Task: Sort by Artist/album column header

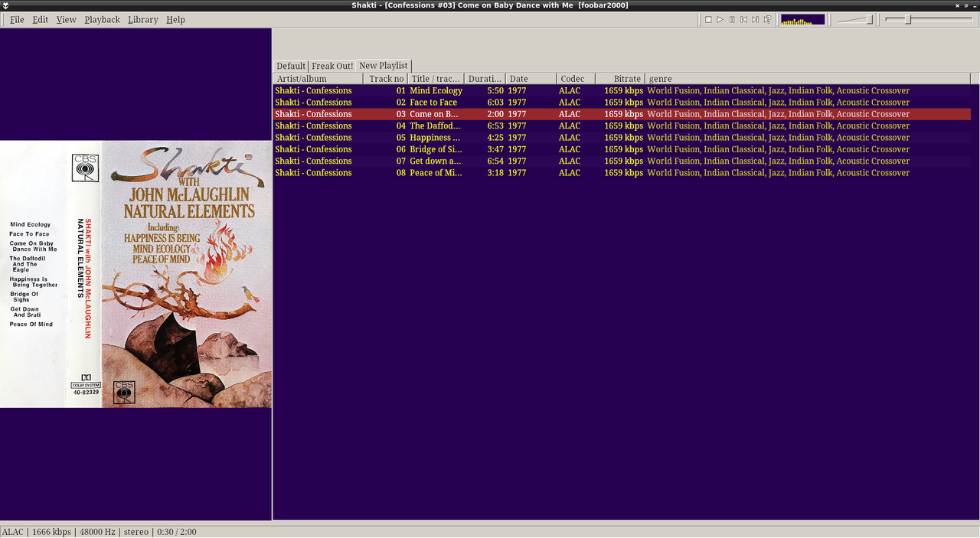Action: pyautogui.click(x=318, y=79)
